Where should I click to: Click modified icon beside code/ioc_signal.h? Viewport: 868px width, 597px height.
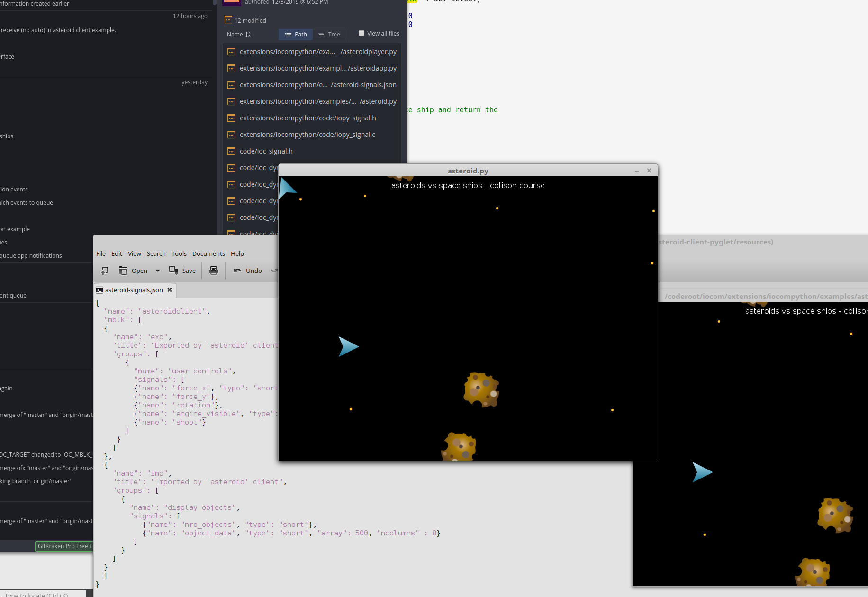(231, 151)
